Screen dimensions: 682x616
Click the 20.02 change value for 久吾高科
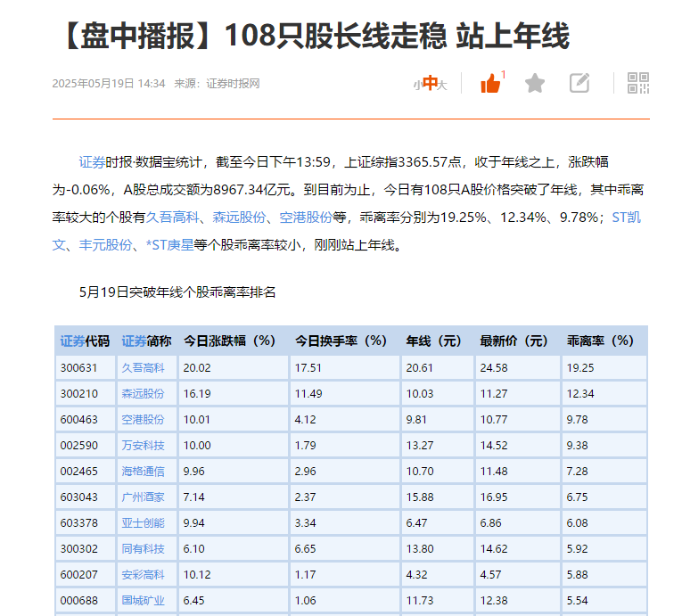point(197,368)
